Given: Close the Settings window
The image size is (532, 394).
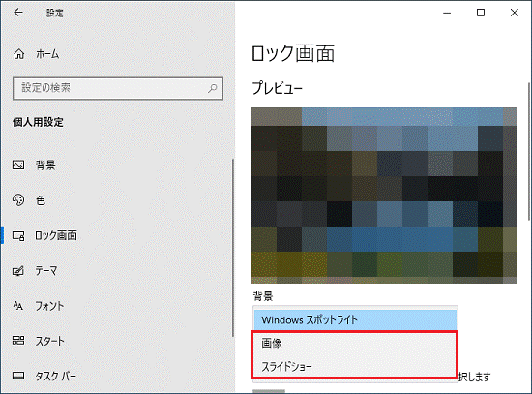Looking at the screenshot, I should pos(515,13).
